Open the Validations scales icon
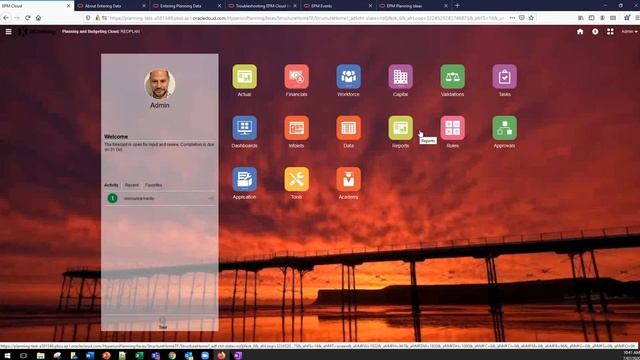 452,76
